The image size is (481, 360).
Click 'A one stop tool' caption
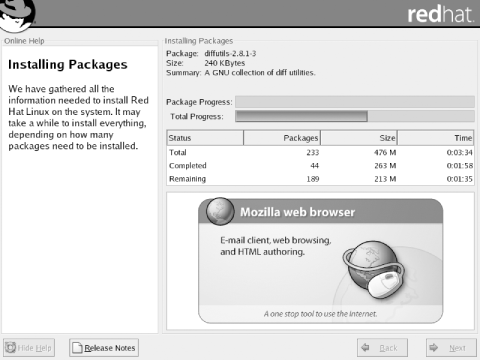[321, 314]
